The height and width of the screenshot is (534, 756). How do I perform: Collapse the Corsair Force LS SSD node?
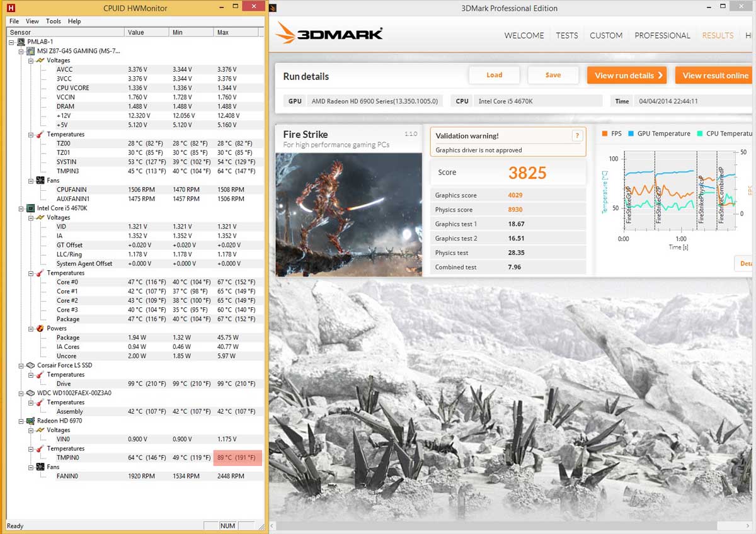[x=21, y=365]
